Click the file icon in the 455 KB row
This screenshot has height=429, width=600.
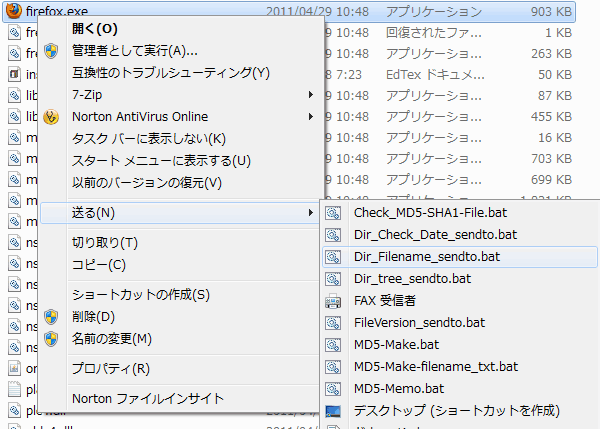[x=14, y=116]
